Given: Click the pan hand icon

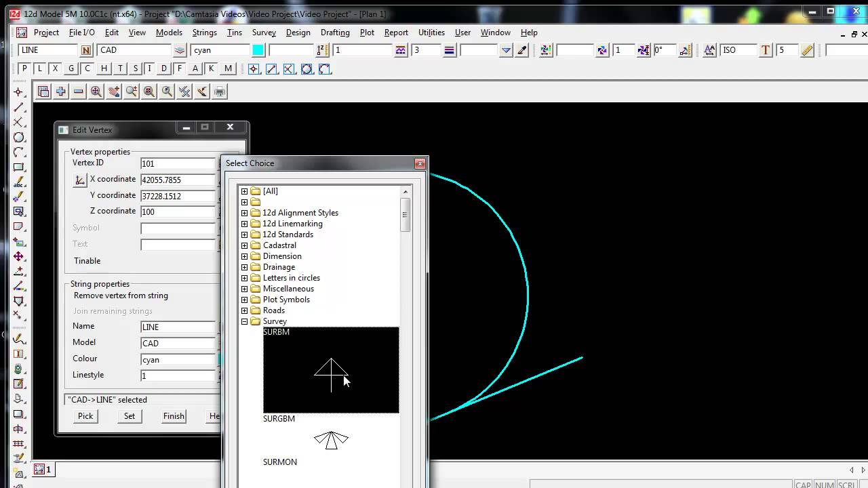Looking at the screenshot, I should 114,91.
